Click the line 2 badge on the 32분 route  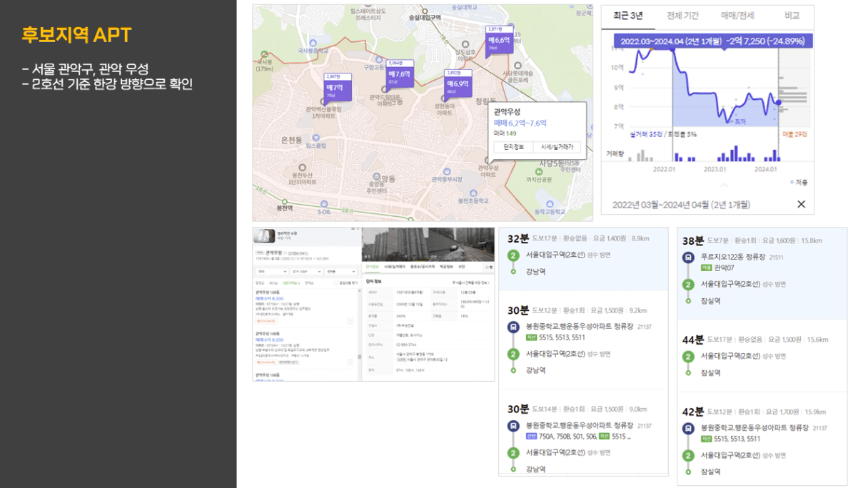tap(513, 255)
